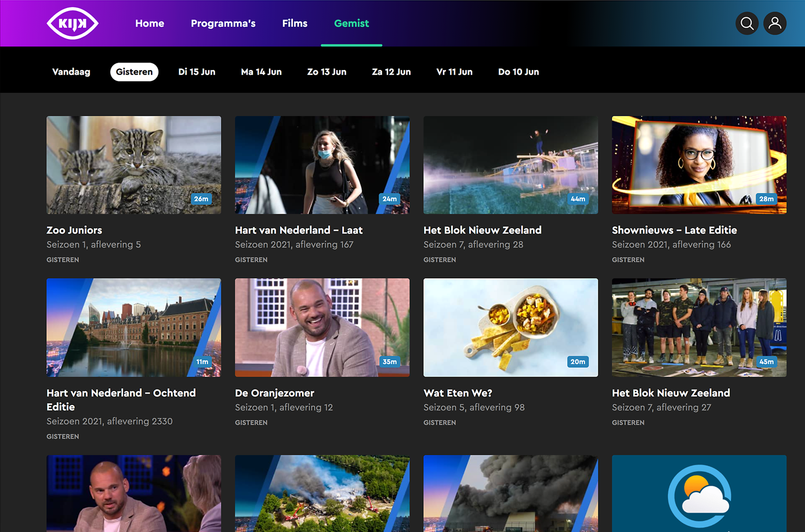Play the Hart van Nederland Laat thumbnail

[x=322, y=165]
